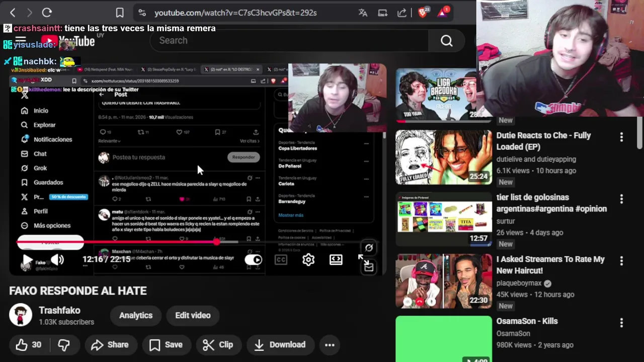Open the Trashfako channel avatar
644x362 pixels.
coord(21,315)
